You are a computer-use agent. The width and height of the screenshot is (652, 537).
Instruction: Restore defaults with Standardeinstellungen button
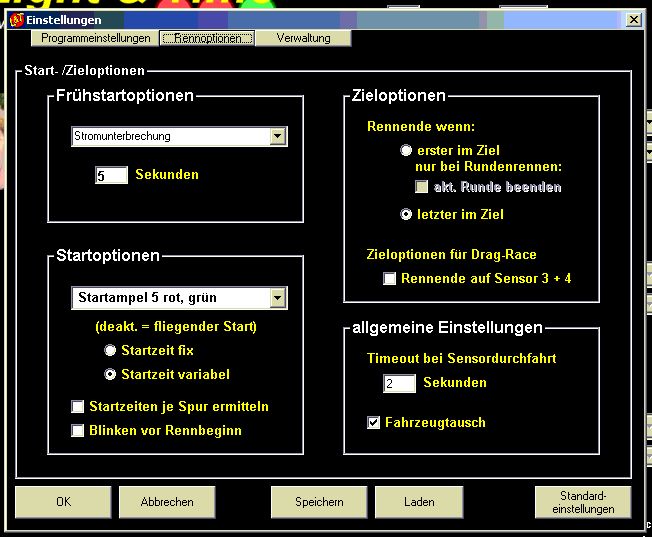582,502
